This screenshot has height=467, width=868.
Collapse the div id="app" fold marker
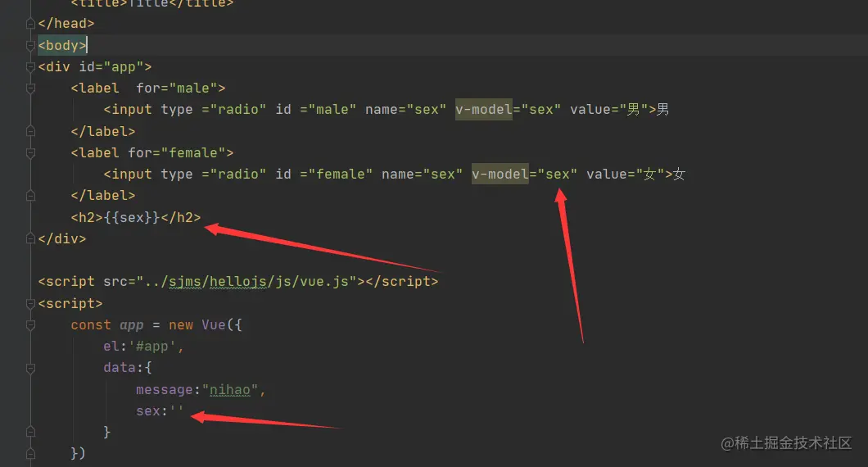click(31, 67)
